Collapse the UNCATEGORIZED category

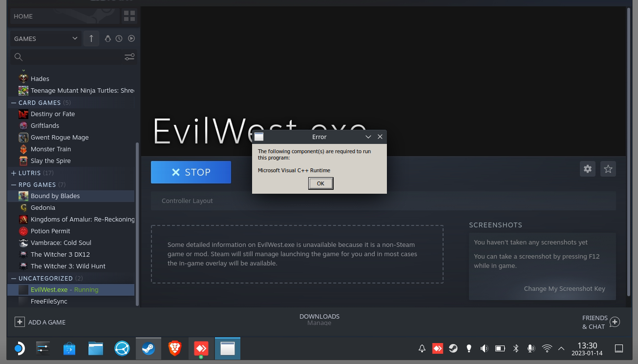[13, 278]
